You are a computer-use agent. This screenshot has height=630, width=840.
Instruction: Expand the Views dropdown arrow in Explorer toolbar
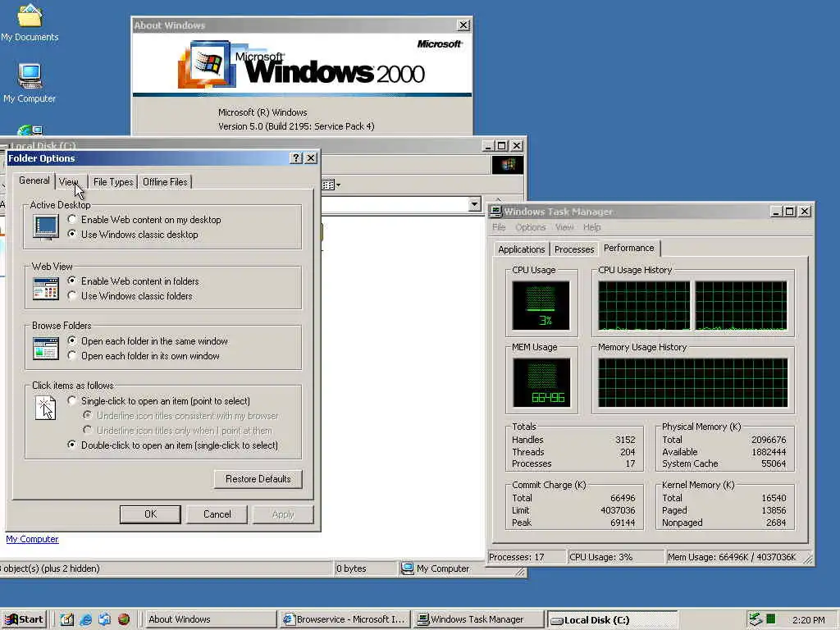pos(338,185)
